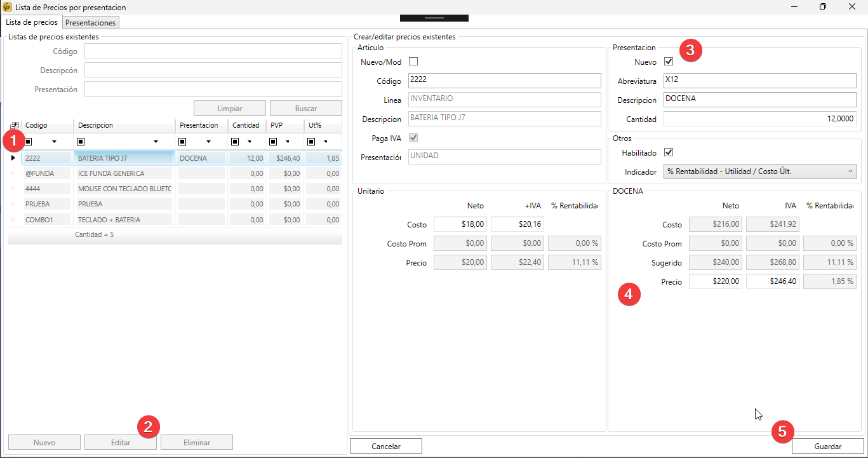The width and height of the screenshot is (868, 458).
Task: Click the Presentacion Descripcion field showing DOCENA
Action: tap(760, 100)
